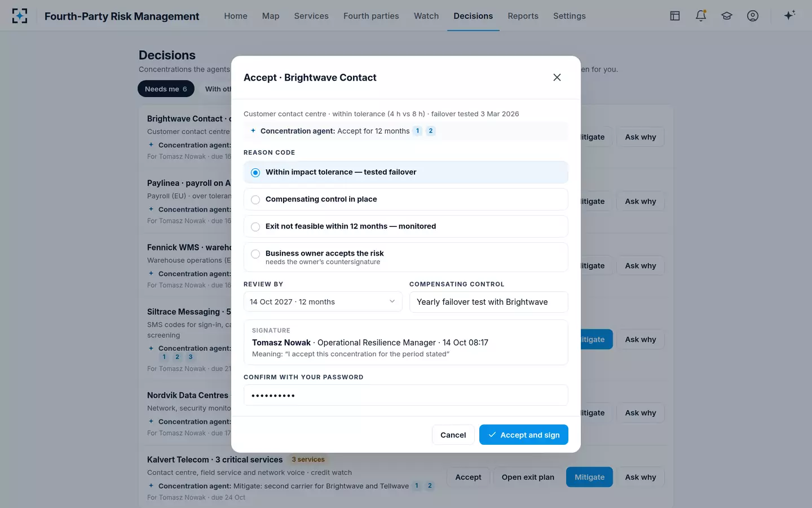Go to the Map tab

coord(271,16)
